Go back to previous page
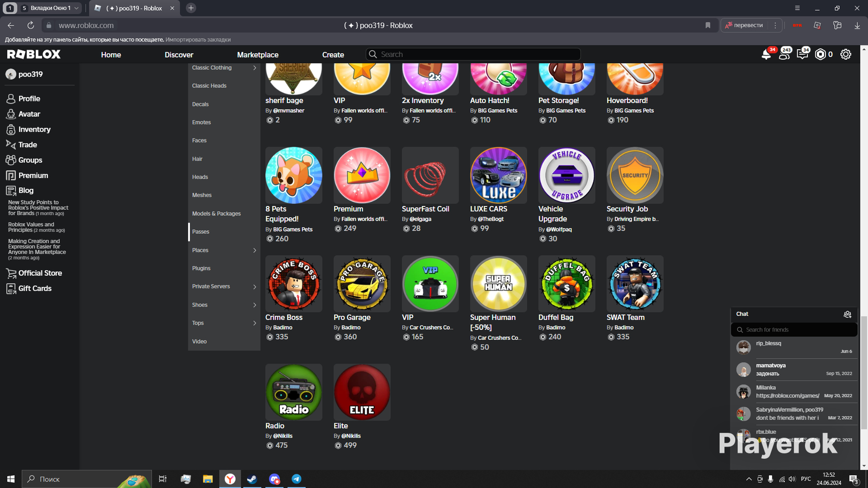 coord(11,25)
